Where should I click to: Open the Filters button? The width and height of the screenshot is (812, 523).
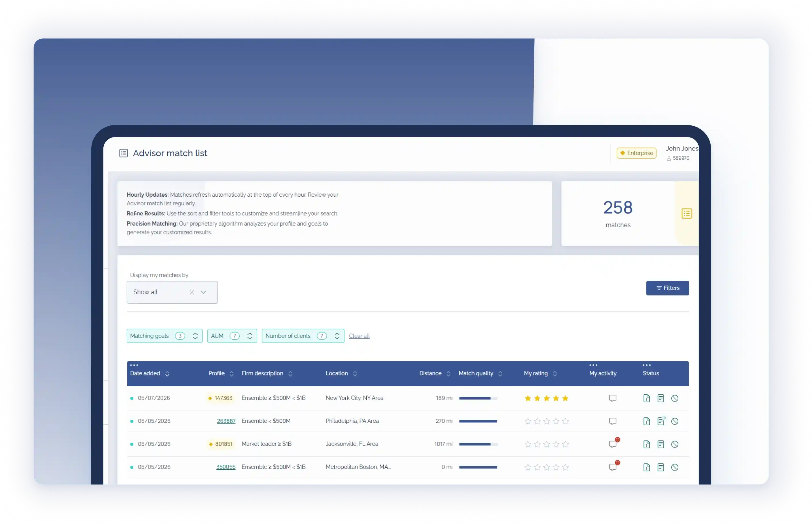[x=667, y=288]
